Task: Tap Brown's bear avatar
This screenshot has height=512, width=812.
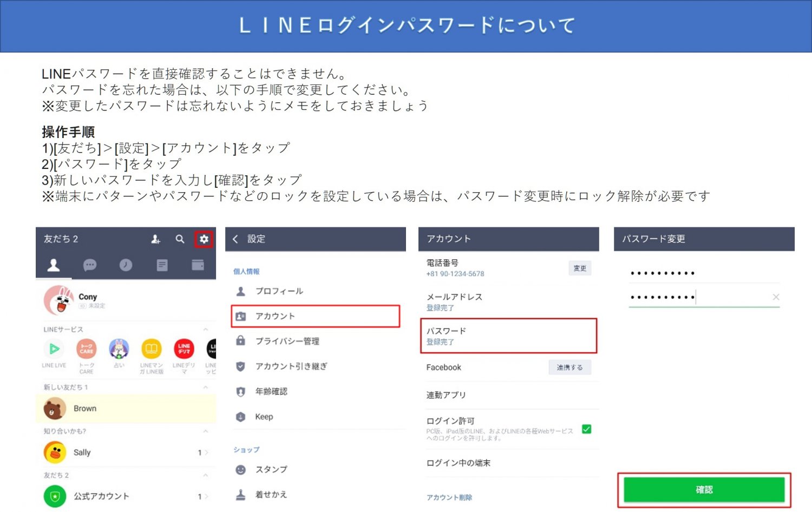Action: click(55, 409)
